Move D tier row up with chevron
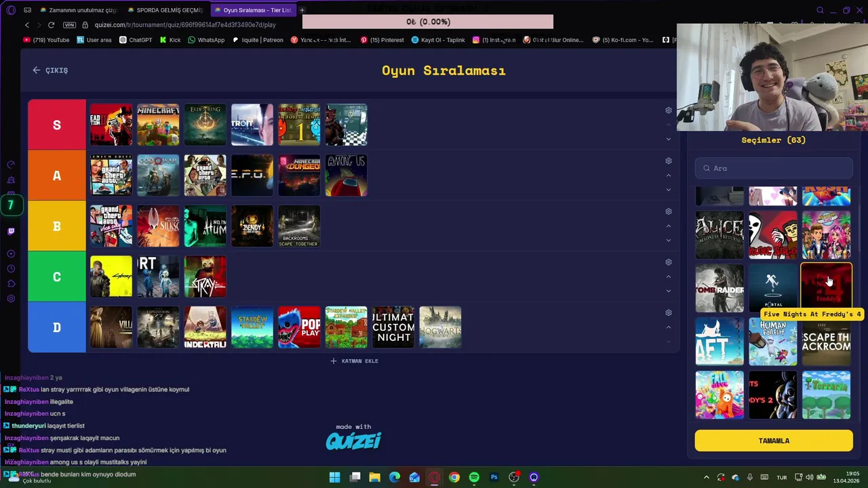The width and height of the screenshot is (868, 488). tap(668, 327)
